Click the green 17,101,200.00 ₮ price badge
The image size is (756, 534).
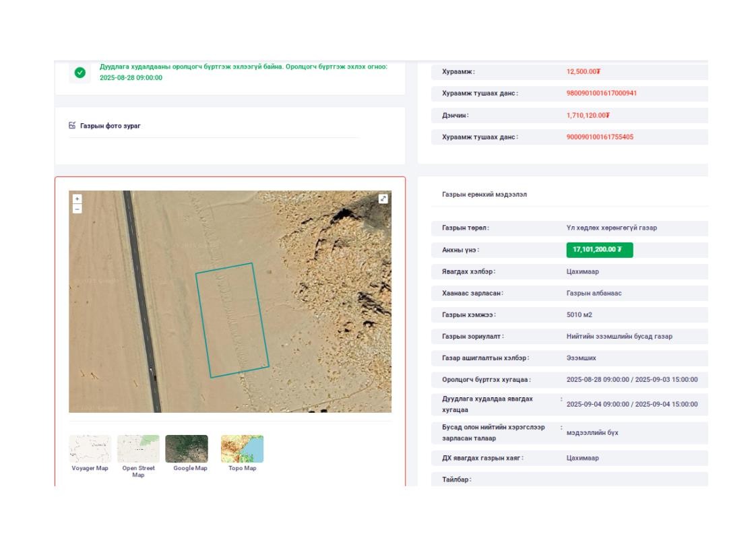[599, 250]
